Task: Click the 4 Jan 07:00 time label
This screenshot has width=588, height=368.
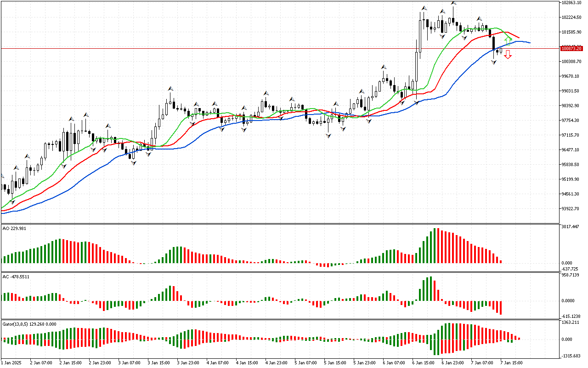Action: click(217, 362)
